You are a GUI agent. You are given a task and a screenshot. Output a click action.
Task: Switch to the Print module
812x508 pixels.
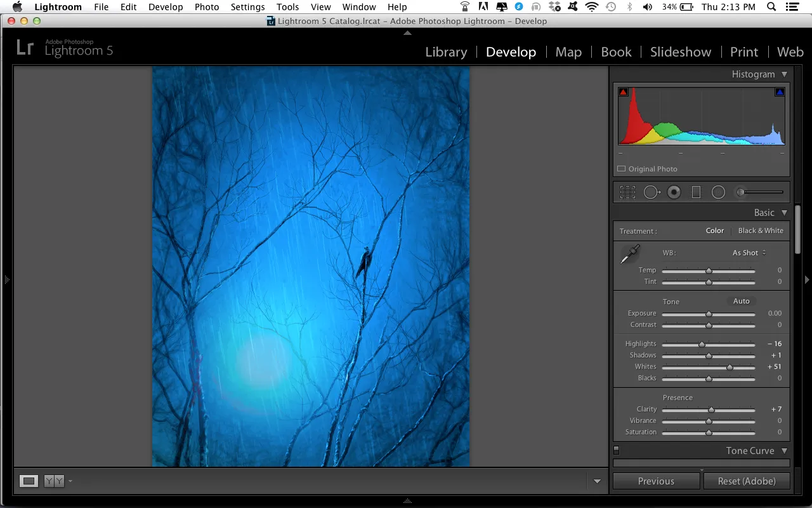click(x=744, y=52)
